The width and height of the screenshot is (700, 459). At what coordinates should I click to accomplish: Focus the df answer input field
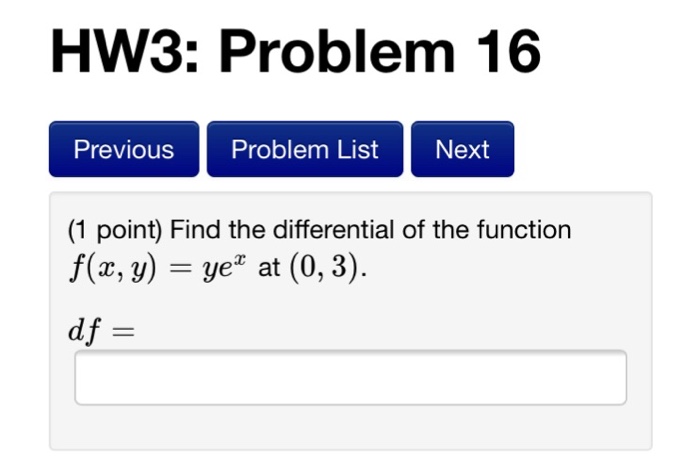coord(350,377)
